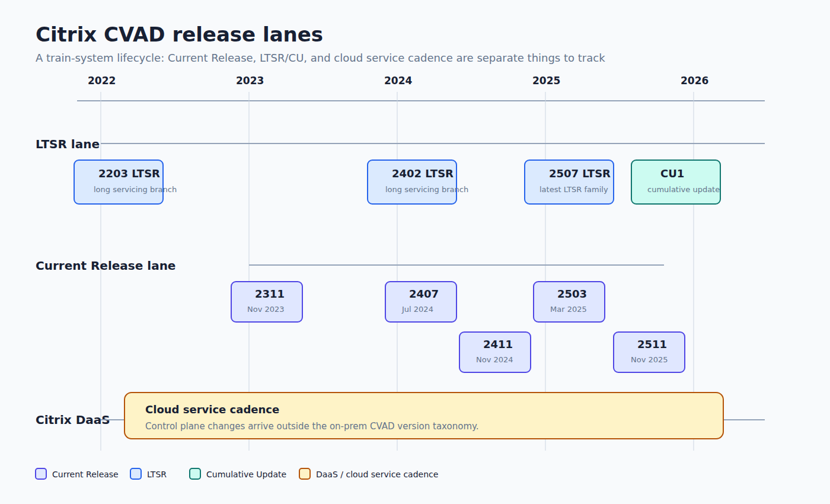Click the Citrix DaaS lane heading
830x504 pixels.
[x=72, y=420]
